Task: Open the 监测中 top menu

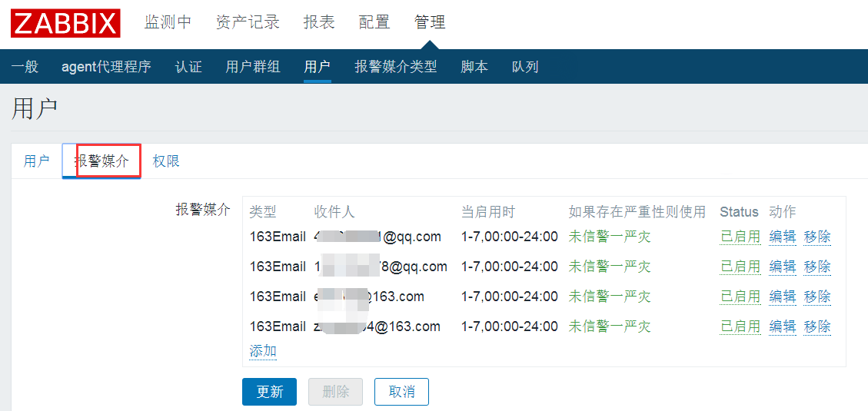Action: coord(168,22)
